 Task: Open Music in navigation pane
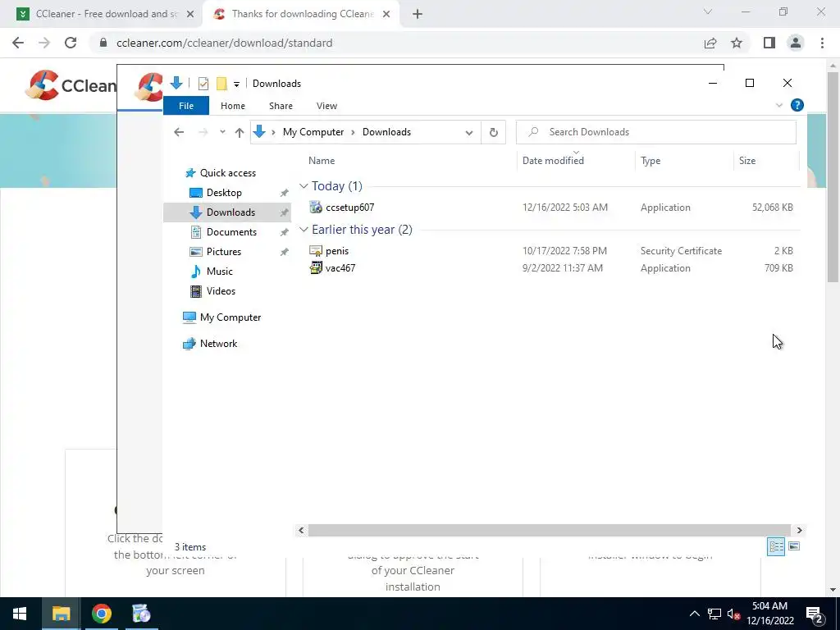pos(220,272)
